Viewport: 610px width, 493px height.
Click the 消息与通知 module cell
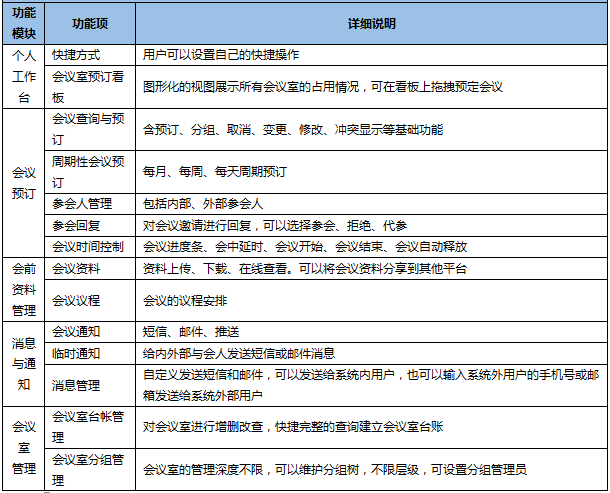click(23, 363)
